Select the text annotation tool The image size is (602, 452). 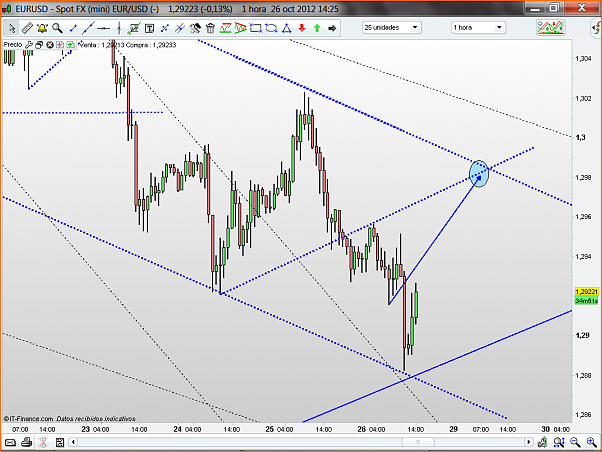[149, 28]
